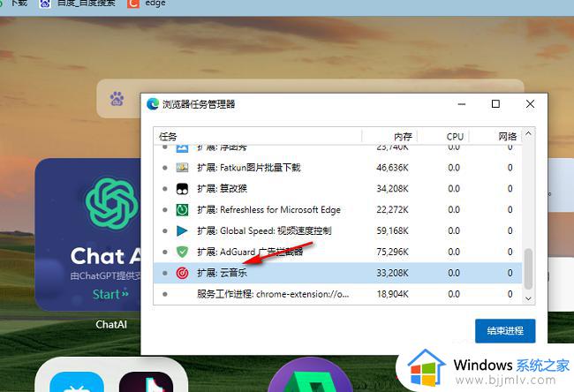Select row 扩展: Fatkun图片批量下载
Image resolution: width=574 pixels, height=392 pixels.
click(x=337, y=168)
